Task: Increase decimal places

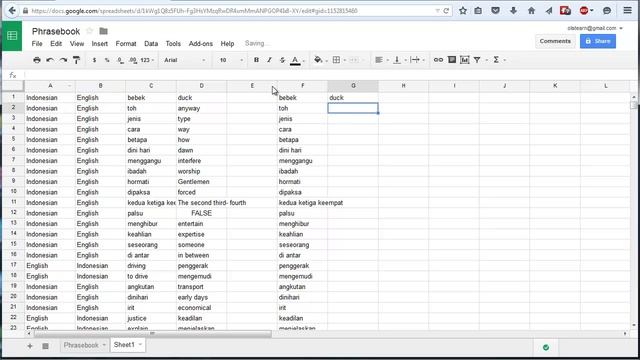Action: pos(133,60)
